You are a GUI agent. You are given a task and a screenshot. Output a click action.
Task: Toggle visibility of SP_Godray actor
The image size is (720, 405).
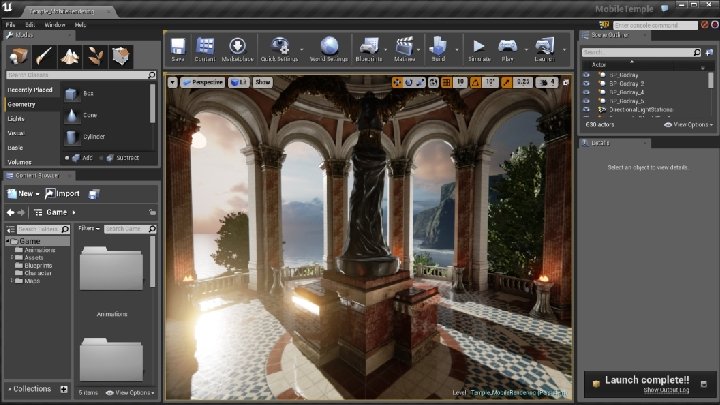586,75
